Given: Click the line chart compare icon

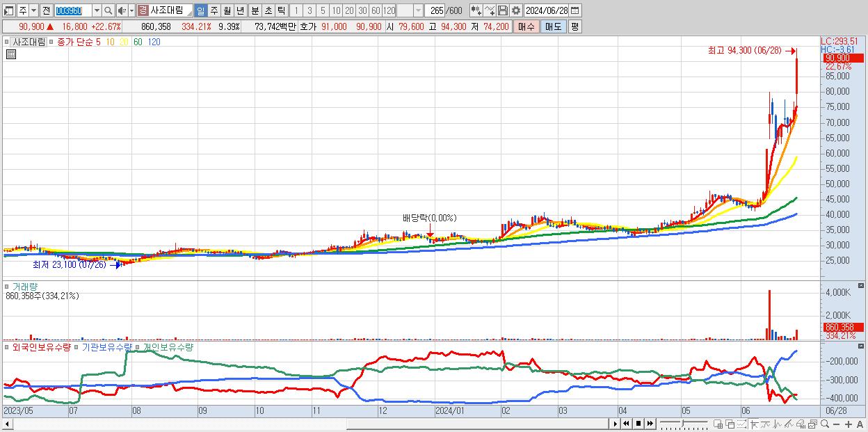Looking at the screenshot, I should (x=490, y=10).
